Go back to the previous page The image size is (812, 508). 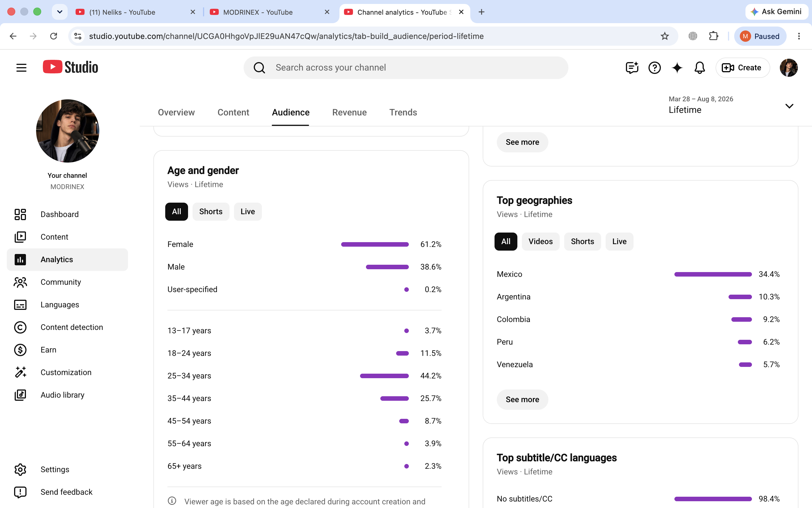pos(13,36)
